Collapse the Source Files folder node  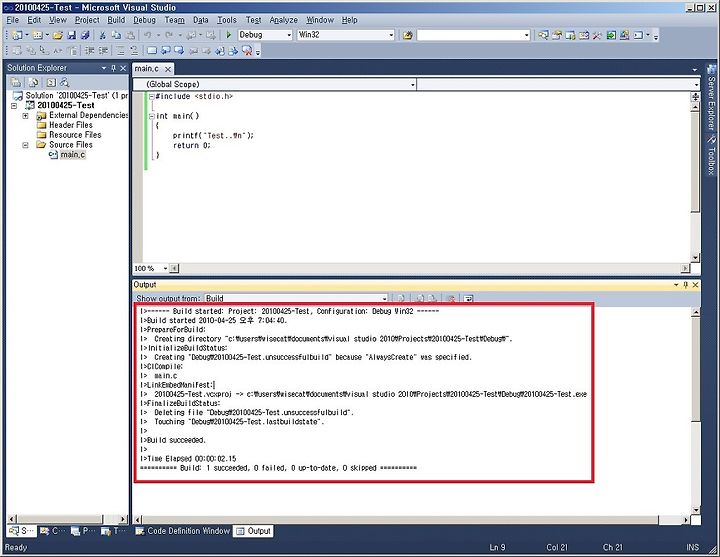point(26,145)
